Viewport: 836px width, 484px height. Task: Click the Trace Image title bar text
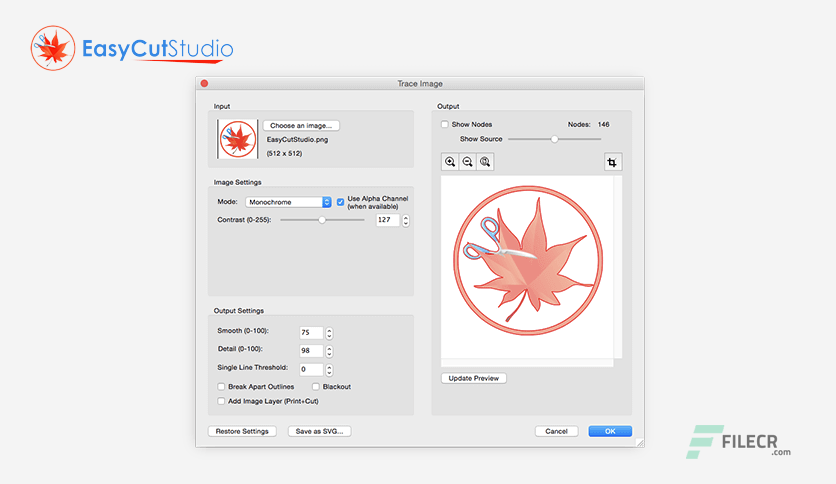click(420, 84)
